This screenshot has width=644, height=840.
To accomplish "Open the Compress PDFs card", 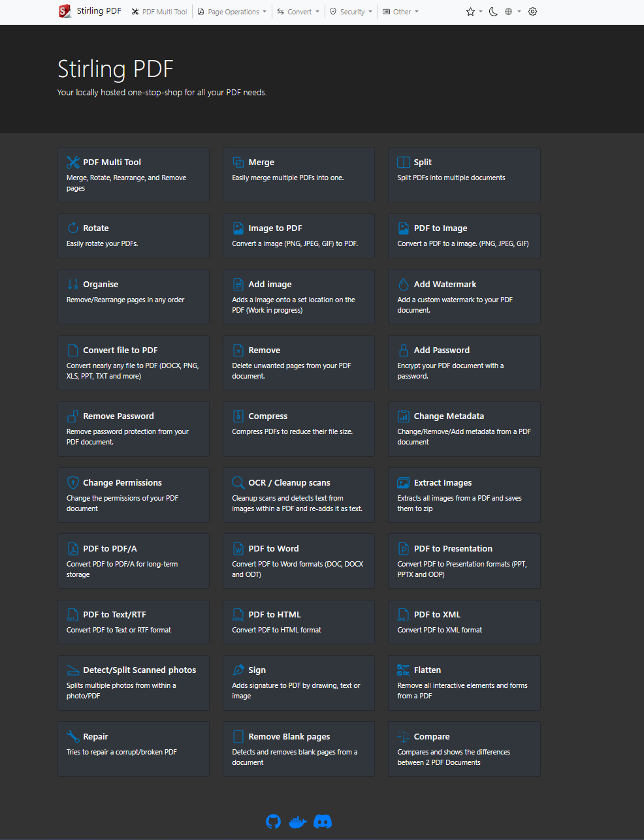I will pos(298,428).
